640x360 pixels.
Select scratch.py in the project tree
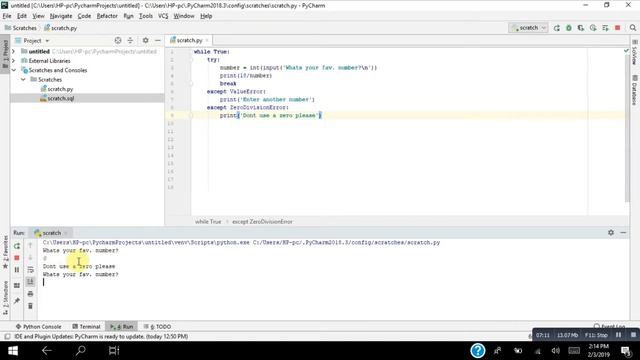pos(60,89)
